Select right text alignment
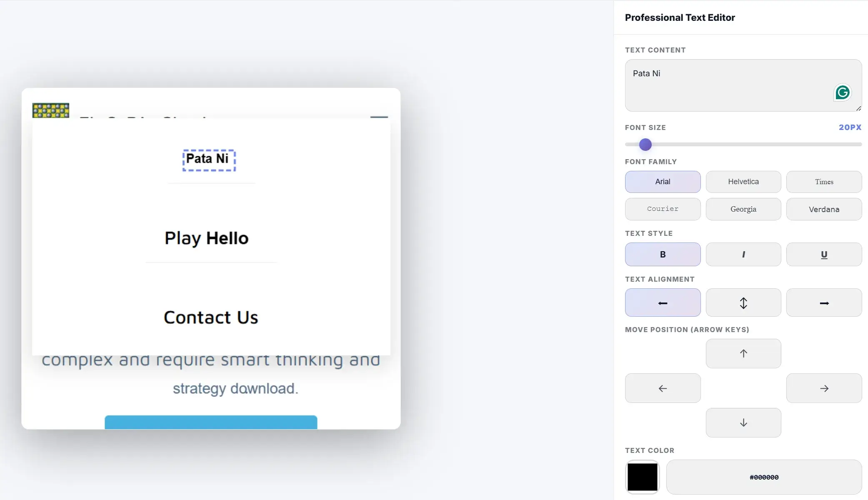Image resolution: width=868 pixels, height=500 pixels. click(x=824, y=302)
